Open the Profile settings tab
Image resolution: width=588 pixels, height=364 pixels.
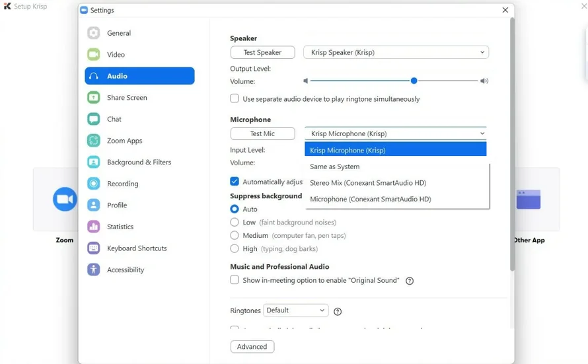pos(139,205)
